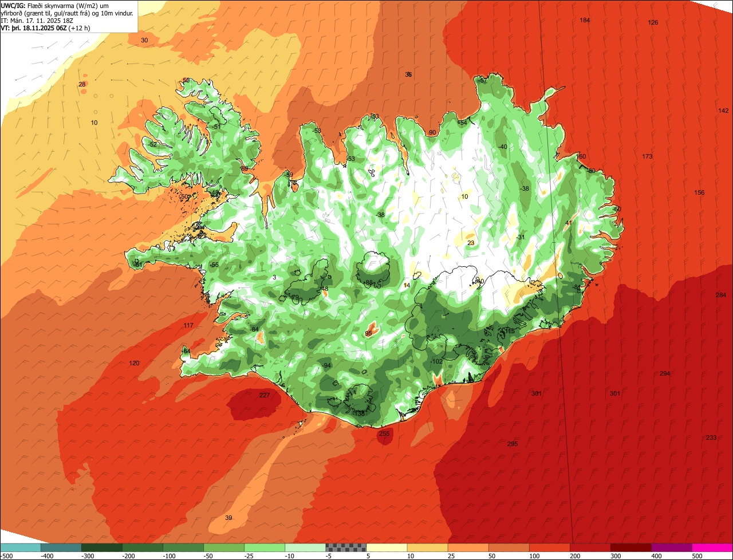This screenshot has height=560, width=733.
Task: Click the gray checkered swatch between -5 and 5
Action: click(x=345, y=547)
